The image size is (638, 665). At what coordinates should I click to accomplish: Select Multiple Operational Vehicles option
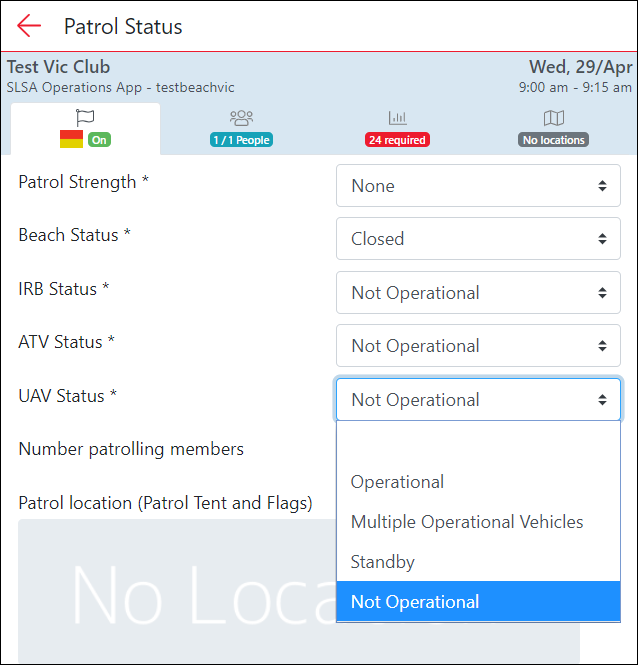point(467,522)
